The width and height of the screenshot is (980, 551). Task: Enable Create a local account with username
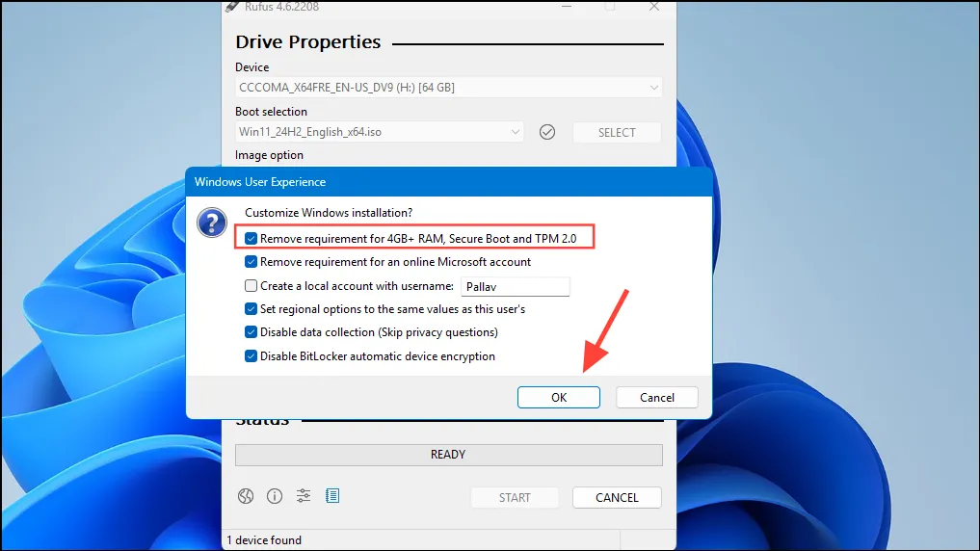click(251, 285)
